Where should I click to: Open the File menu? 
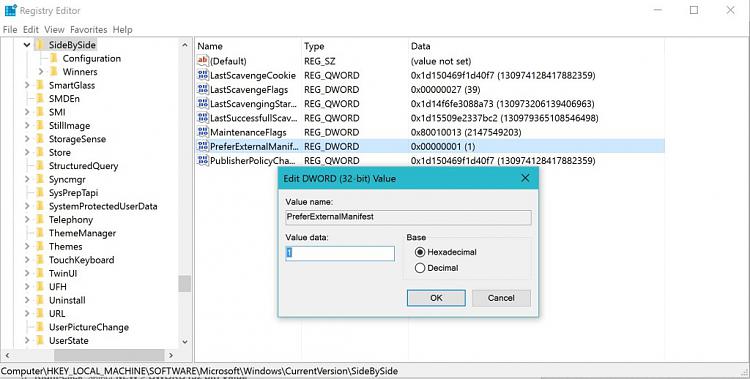tap(10, 30)
